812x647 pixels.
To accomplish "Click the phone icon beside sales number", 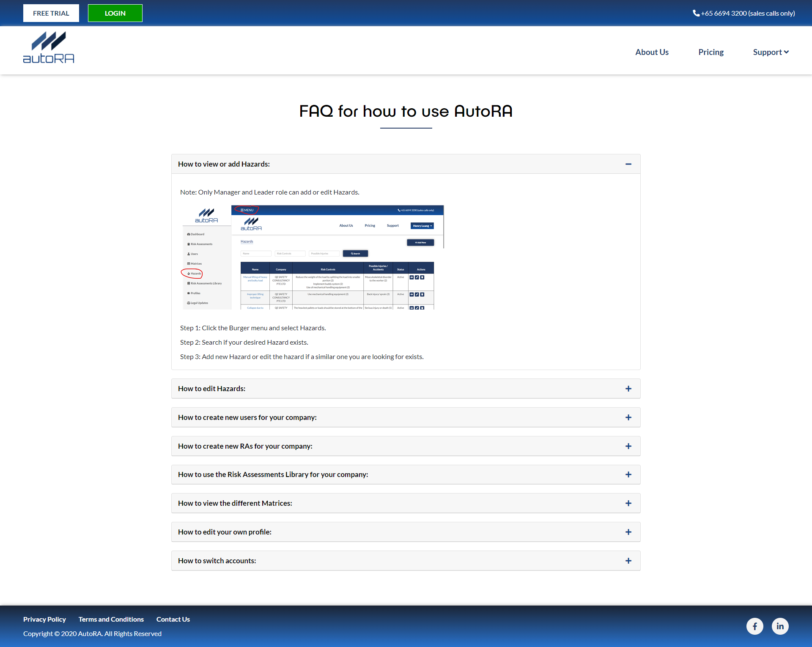I will click(696, 13).
